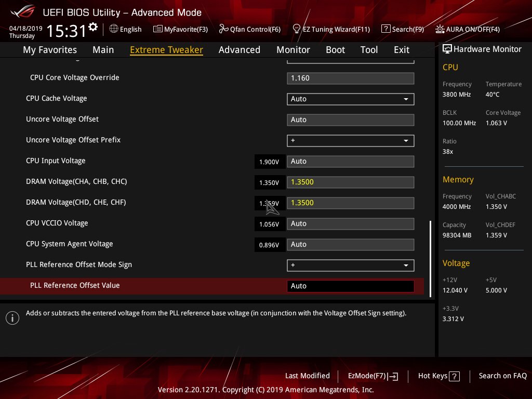Go to the Exit tab
This screenshot has height=399, width=532.
[402, 50]
